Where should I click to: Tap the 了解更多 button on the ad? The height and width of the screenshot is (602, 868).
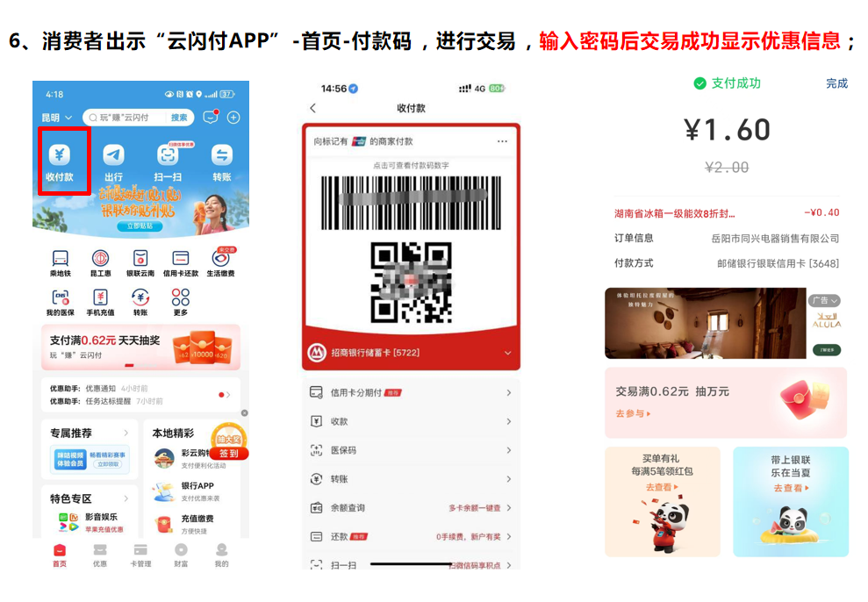coord(827,349)
